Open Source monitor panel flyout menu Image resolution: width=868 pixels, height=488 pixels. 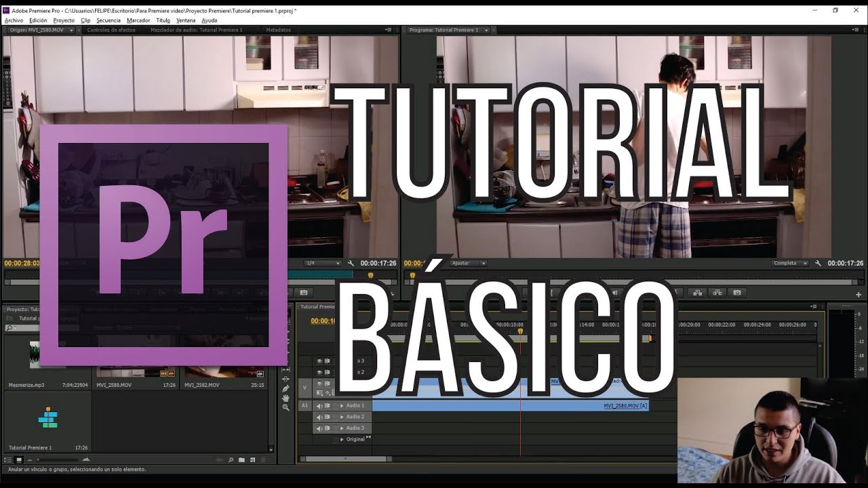389,30
